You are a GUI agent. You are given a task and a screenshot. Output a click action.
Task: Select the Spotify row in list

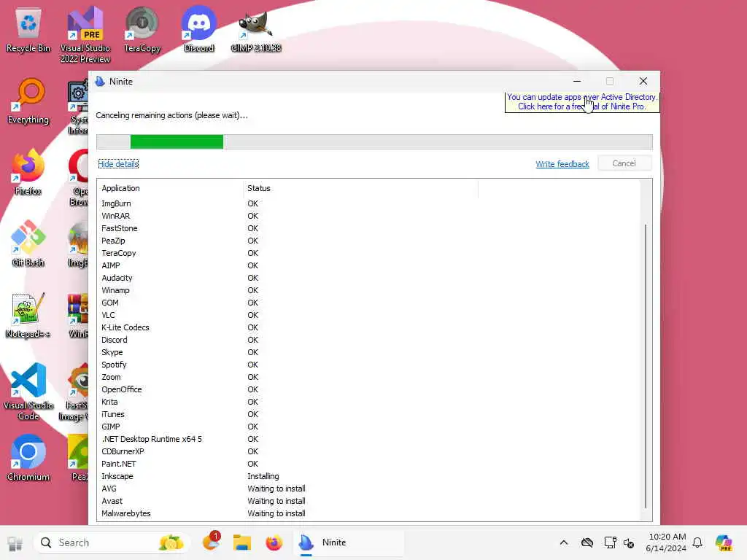click(x=368, y=365)
